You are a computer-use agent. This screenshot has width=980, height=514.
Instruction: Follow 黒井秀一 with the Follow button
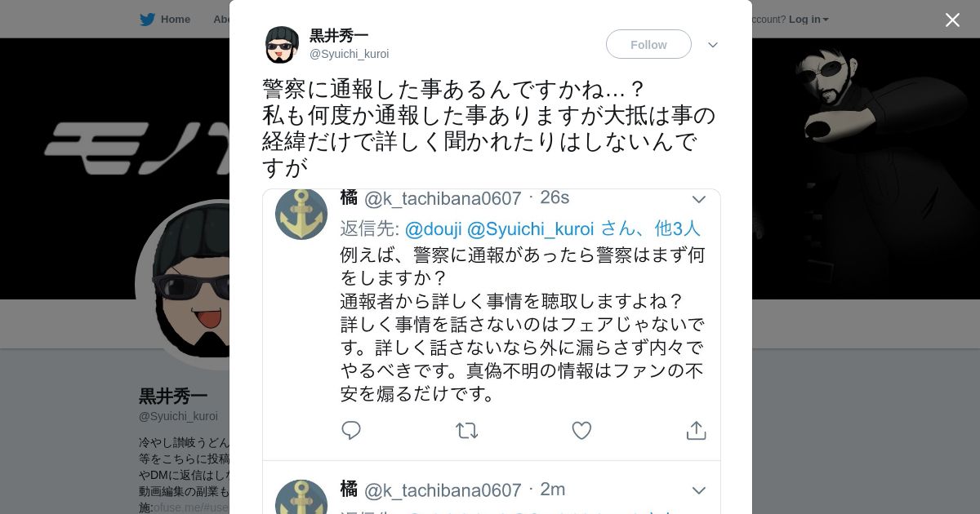point(648,44)
